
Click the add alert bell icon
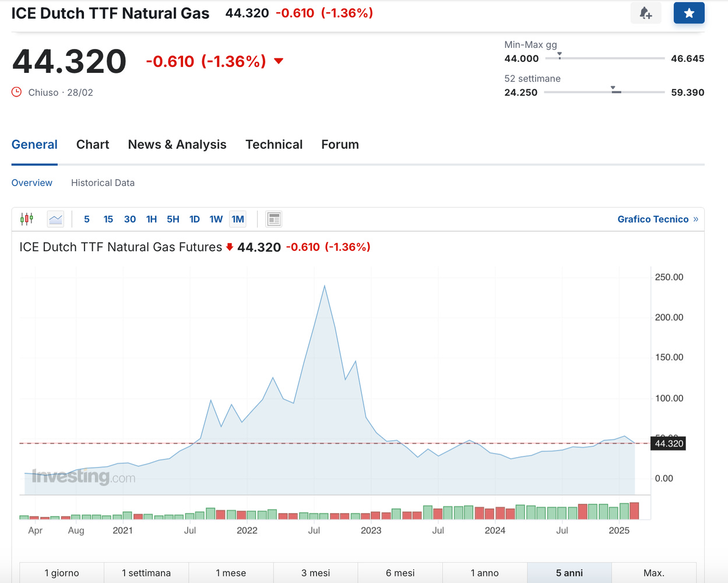[x=646, y=13]
